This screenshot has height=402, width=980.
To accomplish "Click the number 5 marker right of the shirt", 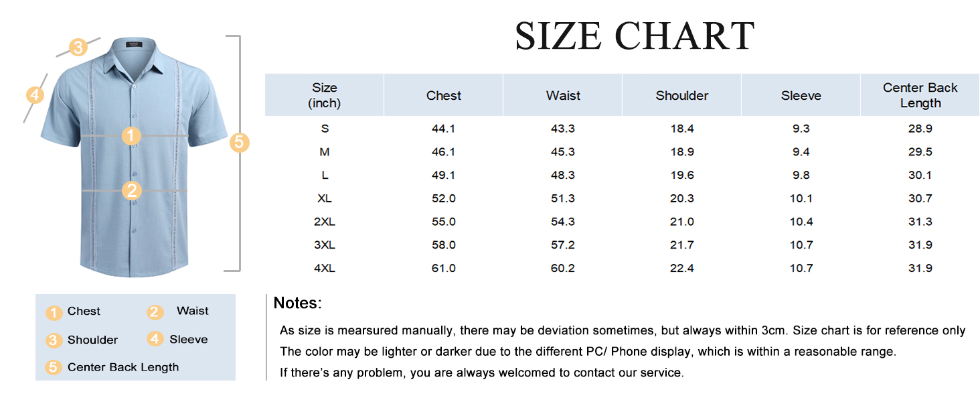I will 239,142.
